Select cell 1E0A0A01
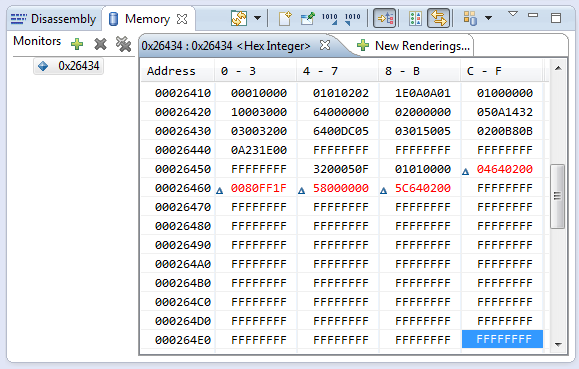This screenshot has height=369, width=579. click(x=423, y=93)
